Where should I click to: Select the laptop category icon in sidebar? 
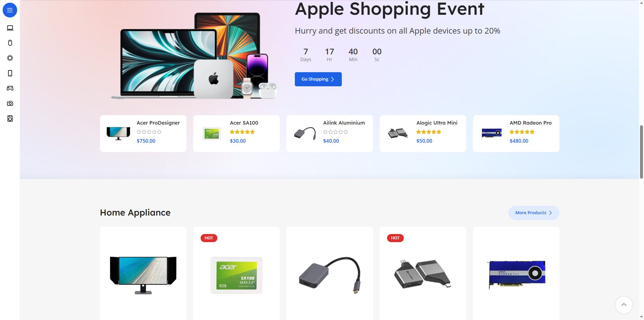point(10,28)
